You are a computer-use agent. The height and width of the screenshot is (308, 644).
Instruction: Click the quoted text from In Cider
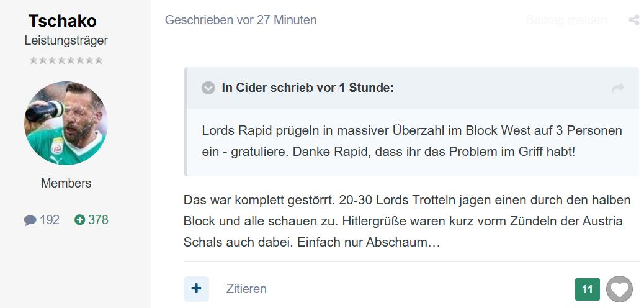[412, 141]
